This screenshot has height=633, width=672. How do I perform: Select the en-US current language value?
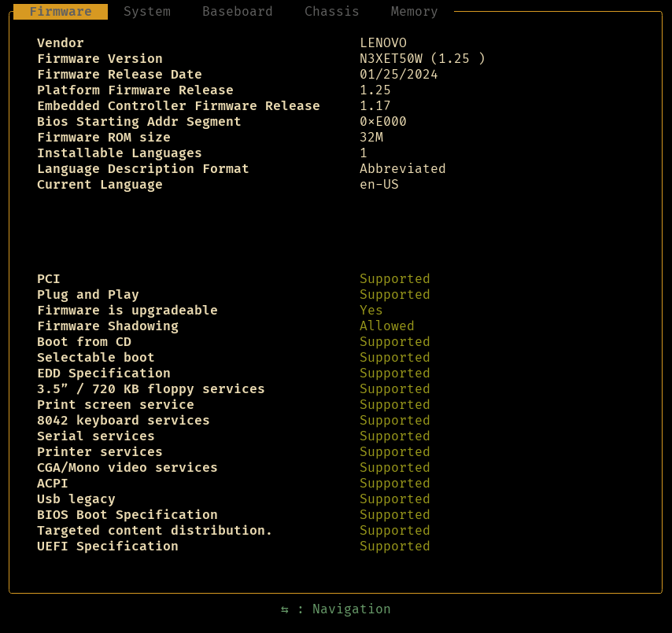(x=379, y=185)
